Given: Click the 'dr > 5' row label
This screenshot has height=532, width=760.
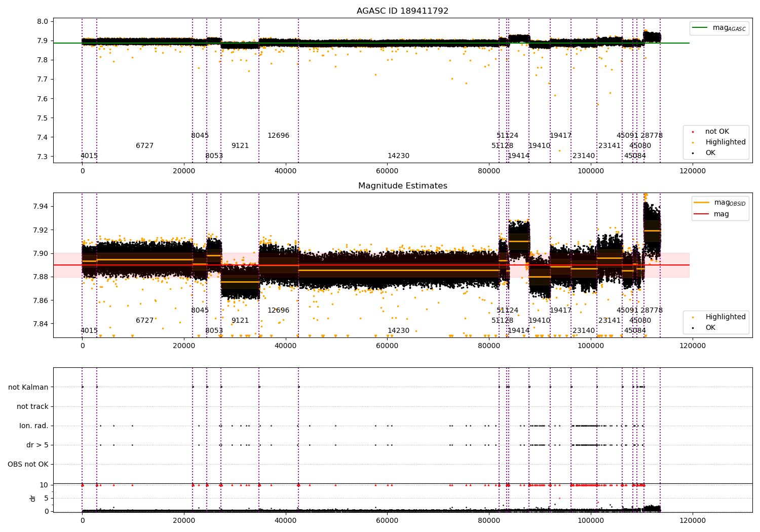Looking at the screenshot, I should 37,445.
